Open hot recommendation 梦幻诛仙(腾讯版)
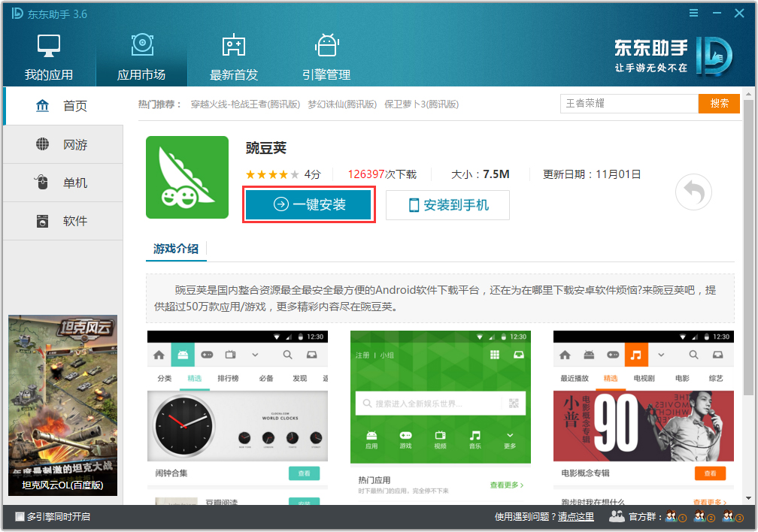Viewport: 758px width, 532px height. (x=342, y=104)
